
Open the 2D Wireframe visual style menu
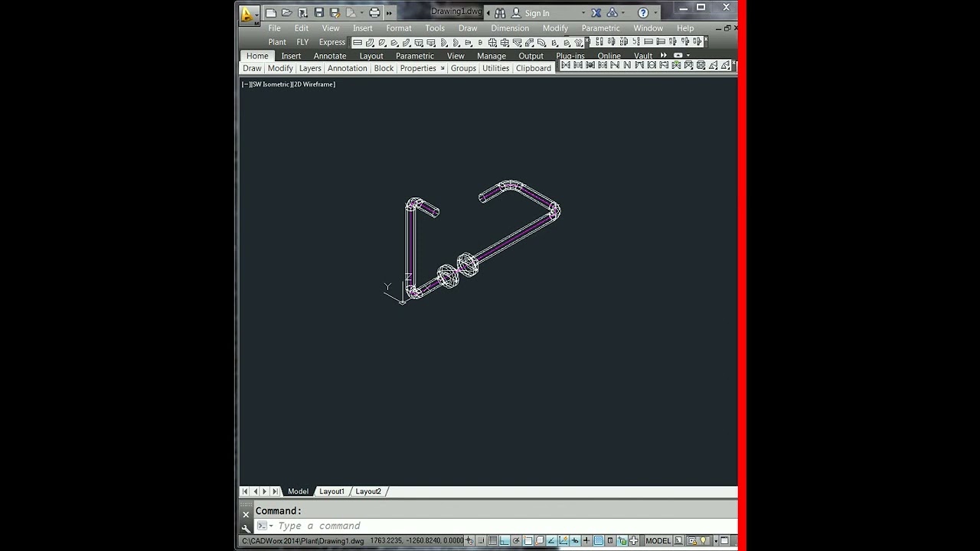(313, 84)
